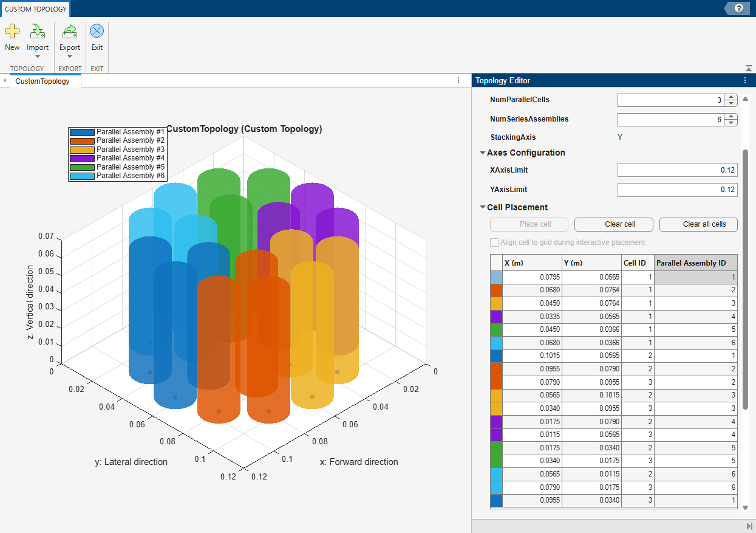Viewport: 756px width, 533px height.
Task: Click Parallel Assembly #2 legend swatch
Action: pyautogui.click(x=82, y=140)
